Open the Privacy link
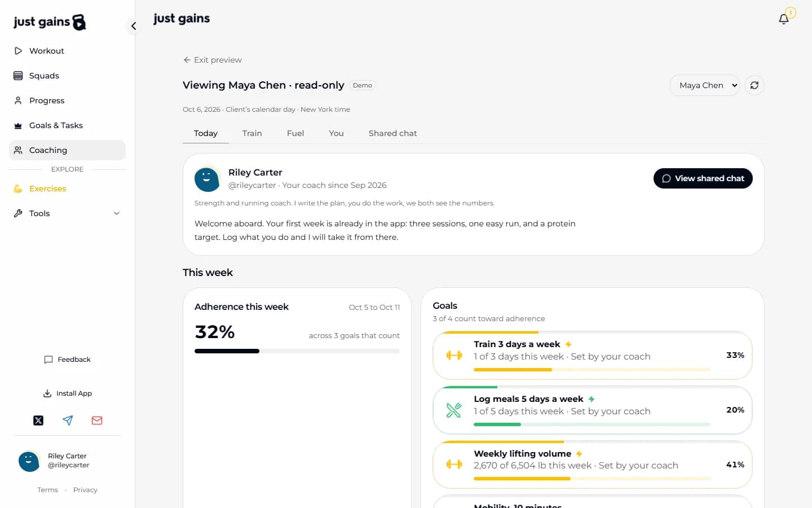This screenshot has width=812, height=508. point(85,490)
